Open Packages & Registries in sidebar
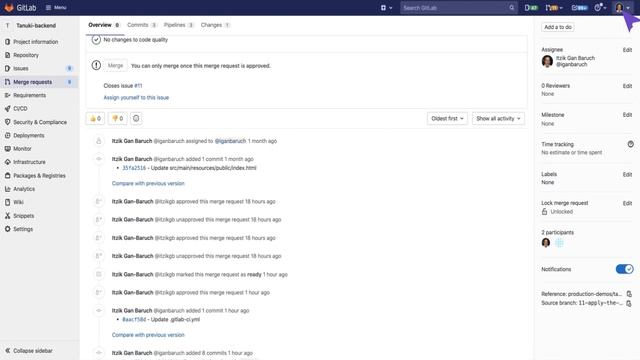The image size is (640, 360). tap(39, 176)
